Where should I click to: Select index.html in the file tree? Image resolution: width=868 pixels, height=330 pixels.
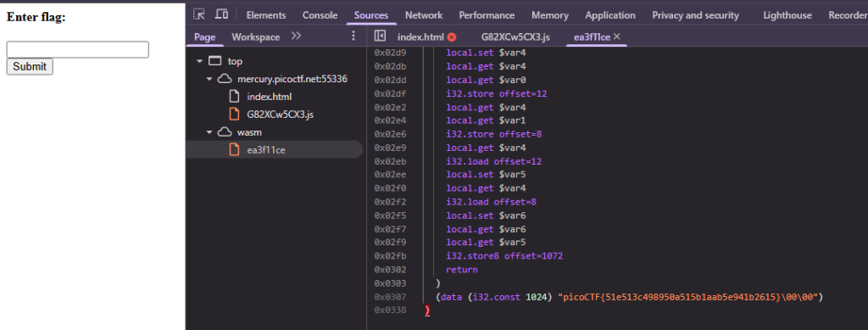269,97
